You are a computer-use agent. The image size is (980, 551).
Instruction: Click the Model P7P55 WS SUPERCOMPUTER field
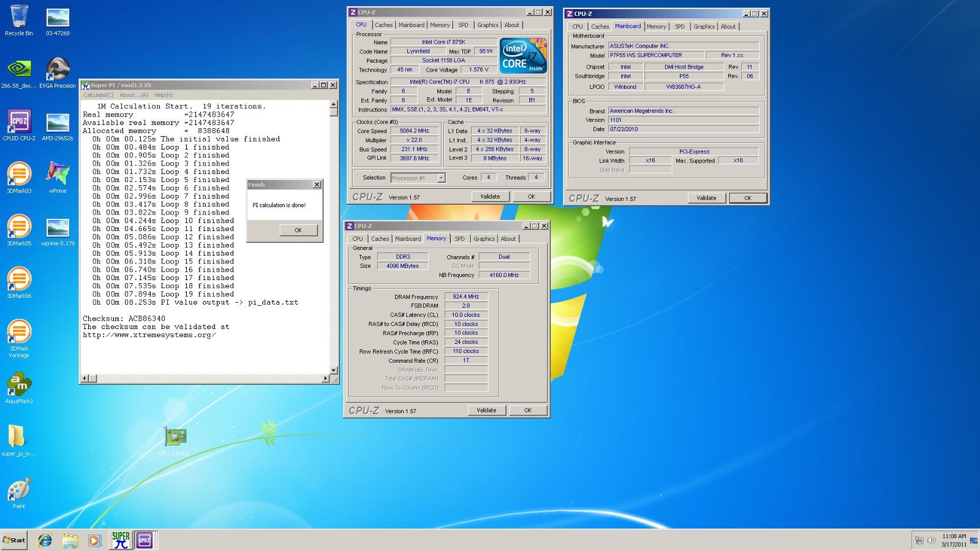click(656, 55)
